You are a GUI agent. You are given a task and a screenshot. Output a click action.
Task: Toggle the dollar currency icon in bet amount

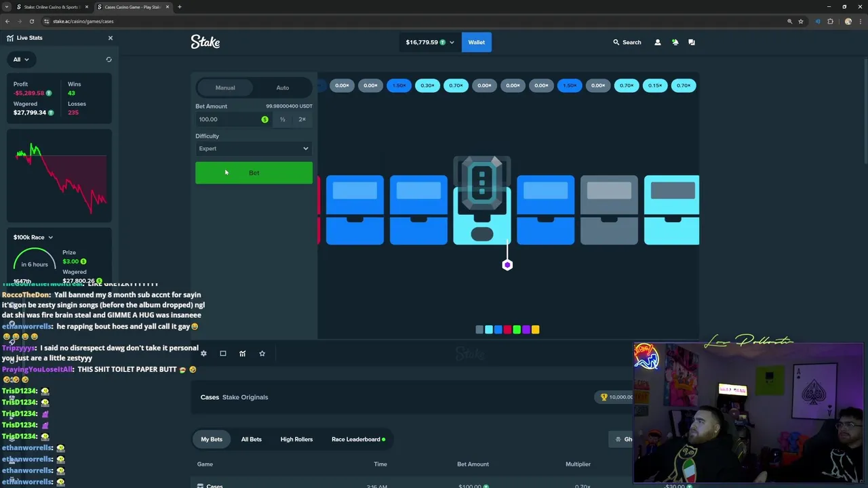click(x=264, y=119)
